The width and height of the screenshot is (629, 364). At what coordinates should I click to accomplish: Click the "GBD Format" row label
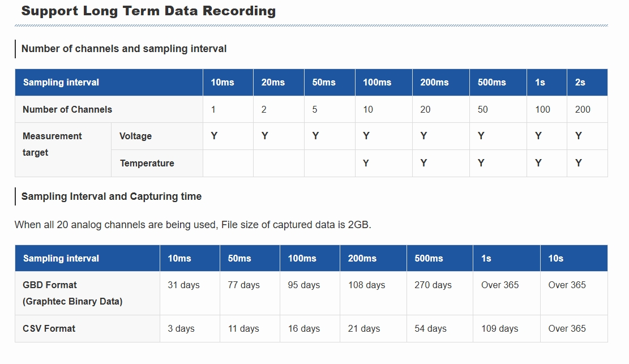(50, 285)
